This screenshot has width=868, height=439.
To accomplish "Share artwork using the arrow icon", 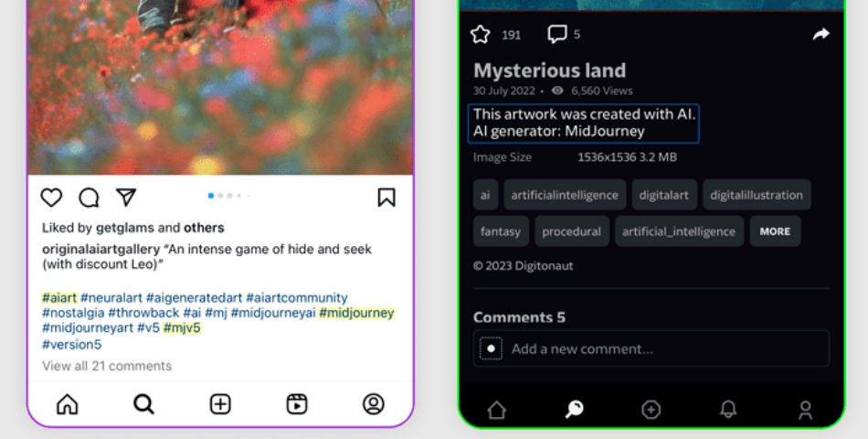I will point(821,35).
